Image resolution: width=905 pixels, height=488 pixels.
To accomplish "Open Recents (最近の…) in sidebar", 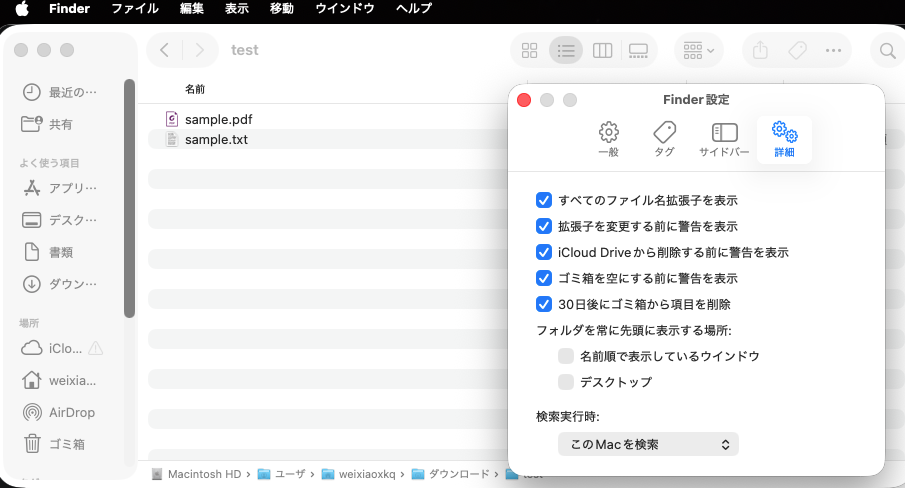I will pos(61,92).
